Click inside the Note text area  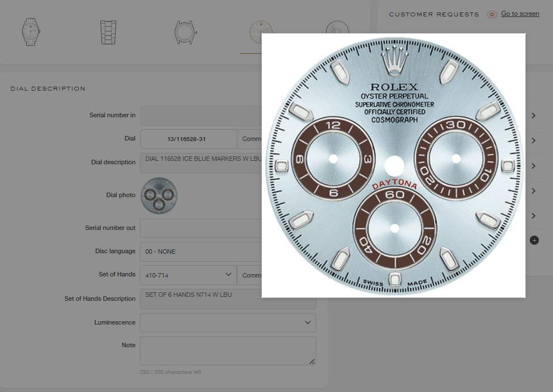pos(227,351)
